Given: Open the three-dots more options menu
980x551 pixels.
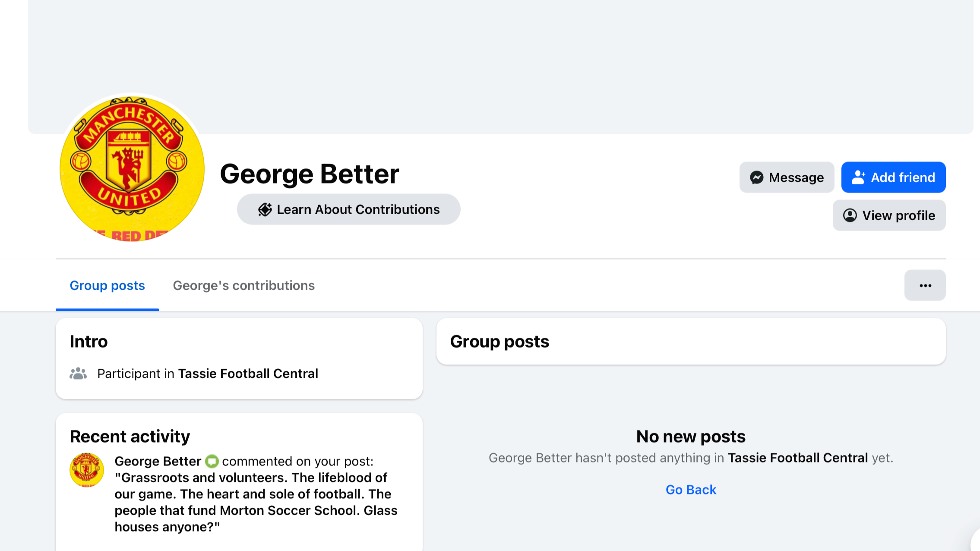Looking at the screenshot, I should click(925, 285).
